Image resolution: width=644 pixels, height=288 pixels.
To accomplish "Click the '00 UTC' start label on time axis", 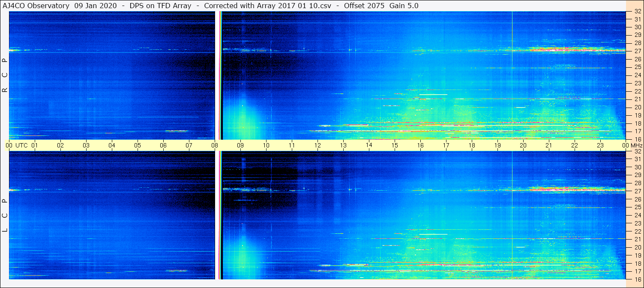I will pyautogui.click(x=17, y=145).
